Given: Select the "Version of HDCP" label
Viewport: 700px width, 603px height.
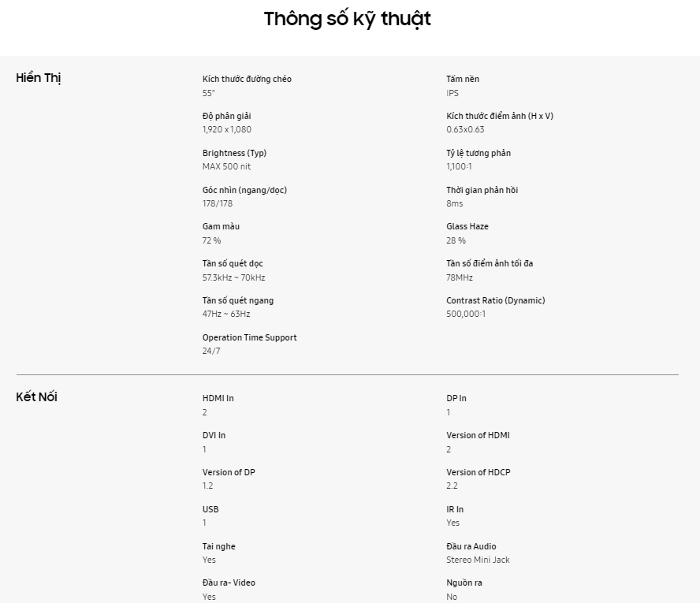Looking at the screenshot, I should [478, 472].
